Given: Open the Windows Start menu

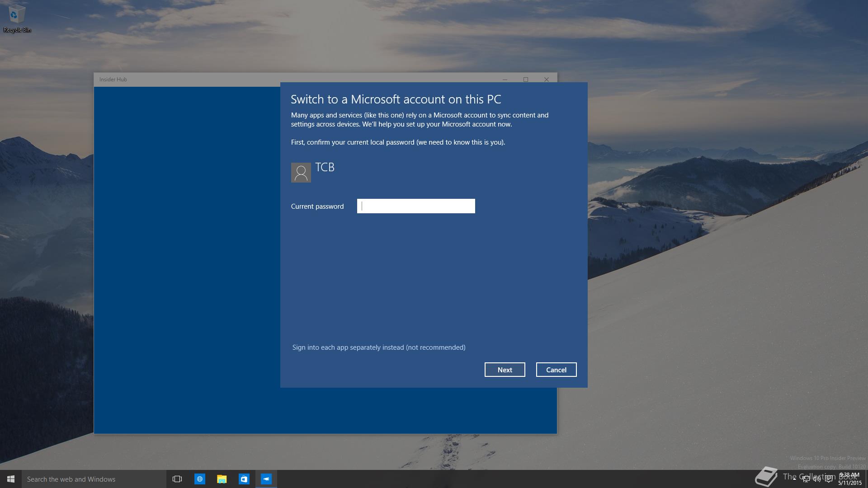Looking at the screenshot, I should 11,479.
